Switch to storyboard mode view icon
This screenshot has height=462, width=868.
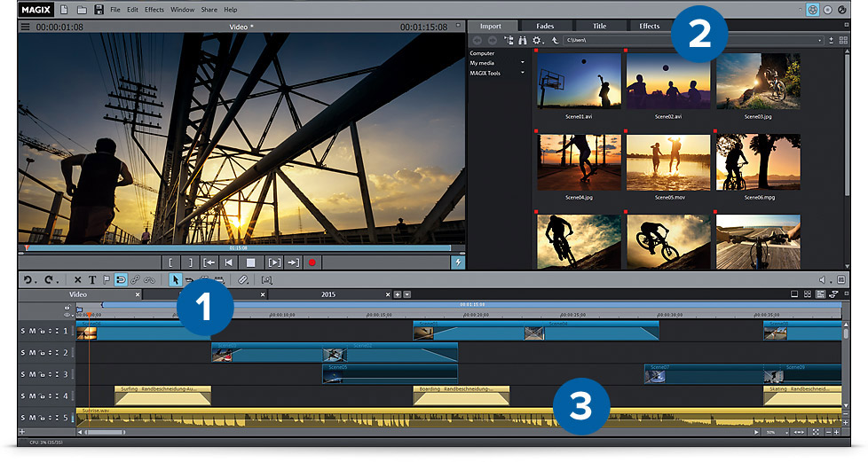click(x=794, y=294)
